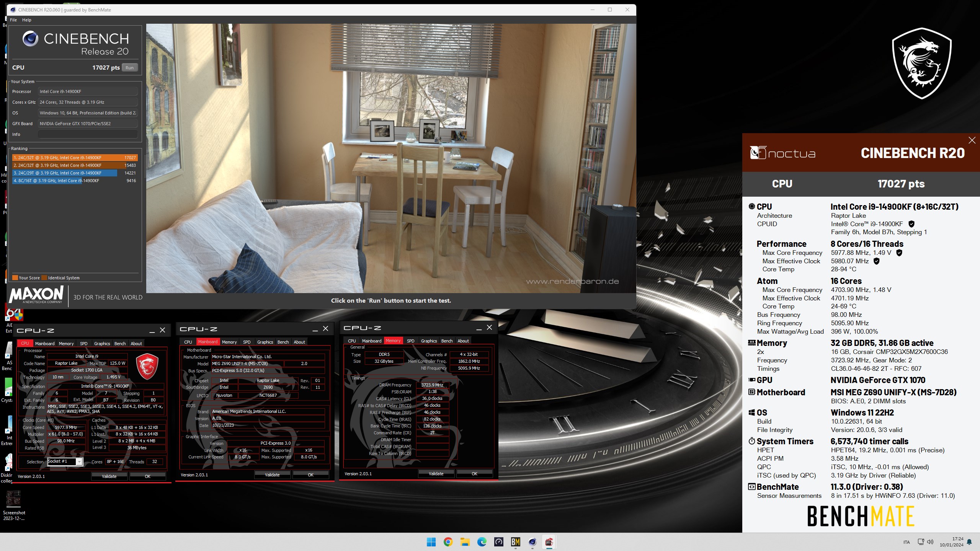Open network settings from tray icon

pyautogui.click(x=921, y=542)
